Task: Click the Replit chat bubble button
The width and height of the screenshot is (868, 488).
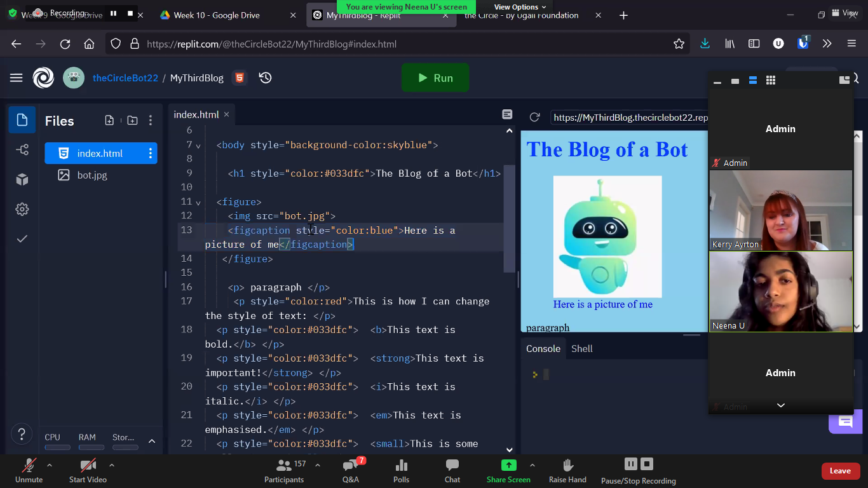Action: (x=845, y=421)
